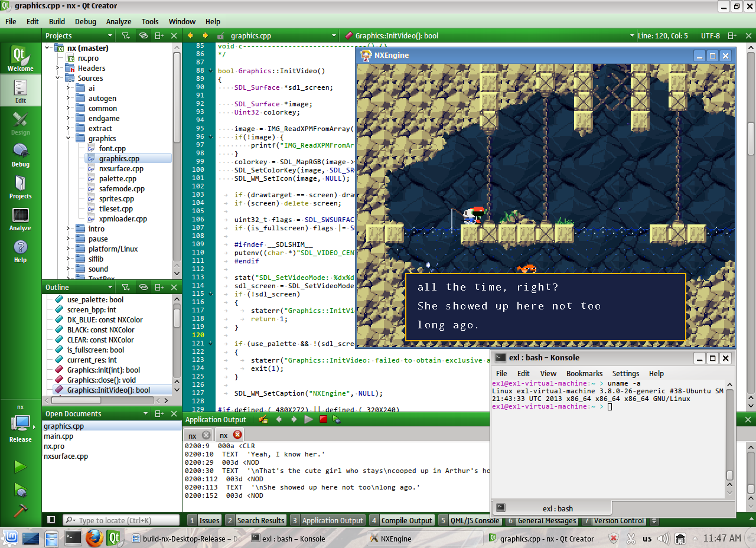Open the Help mode in sidebar

21,251
